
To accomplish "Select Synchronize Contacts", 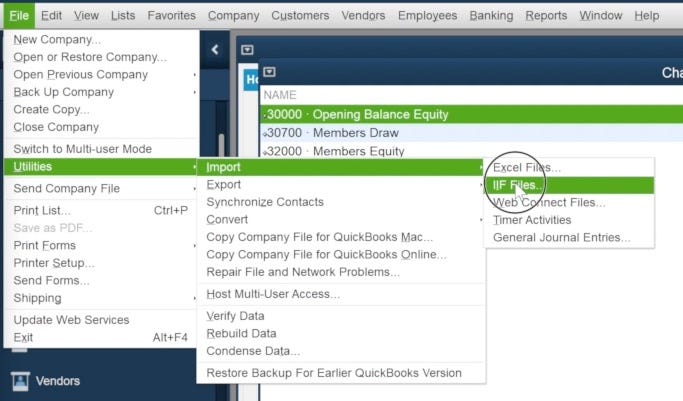I will pyautogui.click(x=341, y=202).
